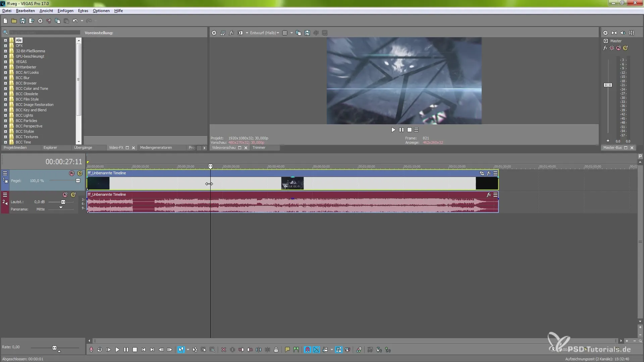Image resolution: width=644 pixels, height=362 pixels.
Task: Open video preview FX icon
Action: [231, 33]
